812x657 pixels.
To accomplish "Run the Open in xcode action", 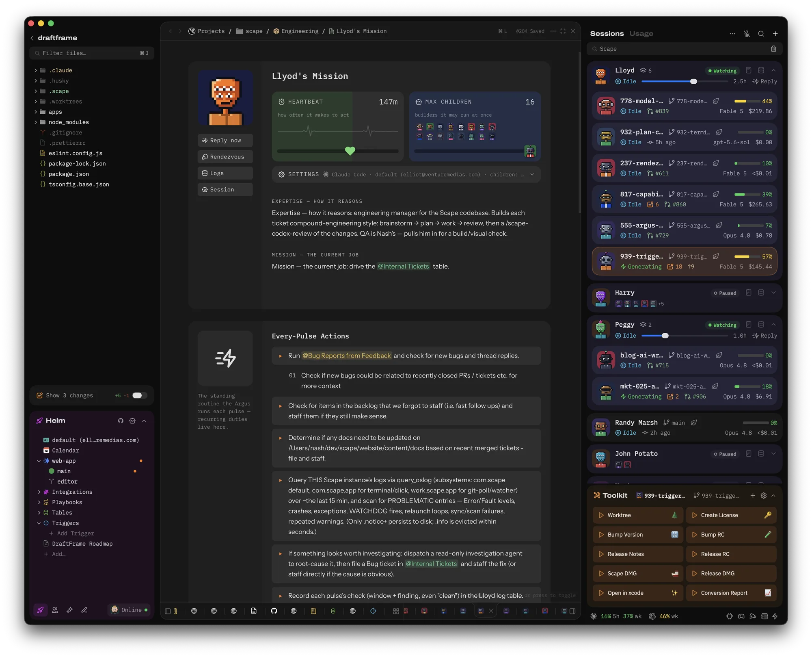I will tap(638, 593).
